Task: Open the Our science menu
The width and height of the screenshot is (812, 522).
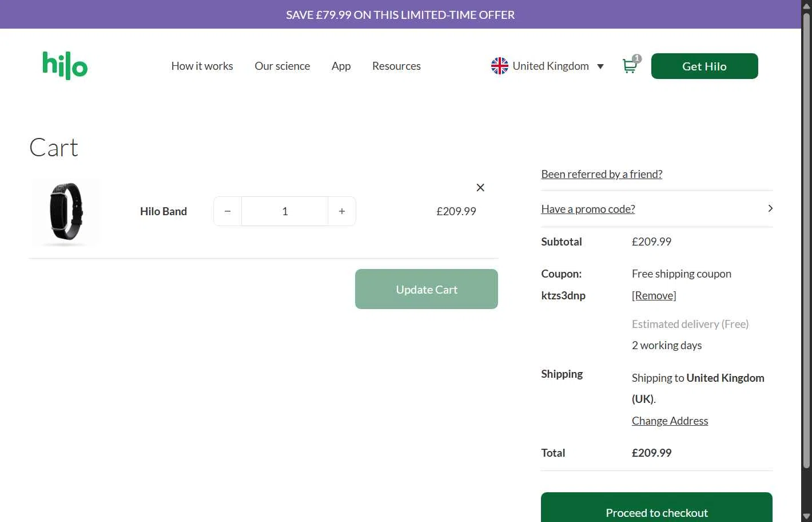Action: [282, 66]
